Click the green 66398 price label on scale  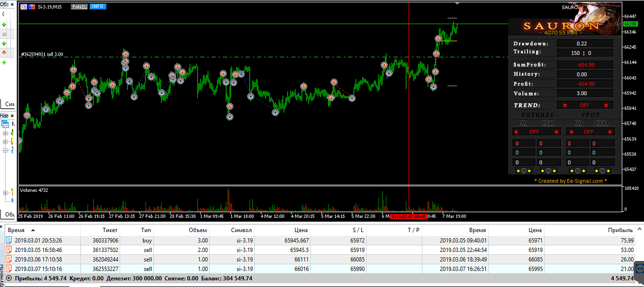[630, 24]
